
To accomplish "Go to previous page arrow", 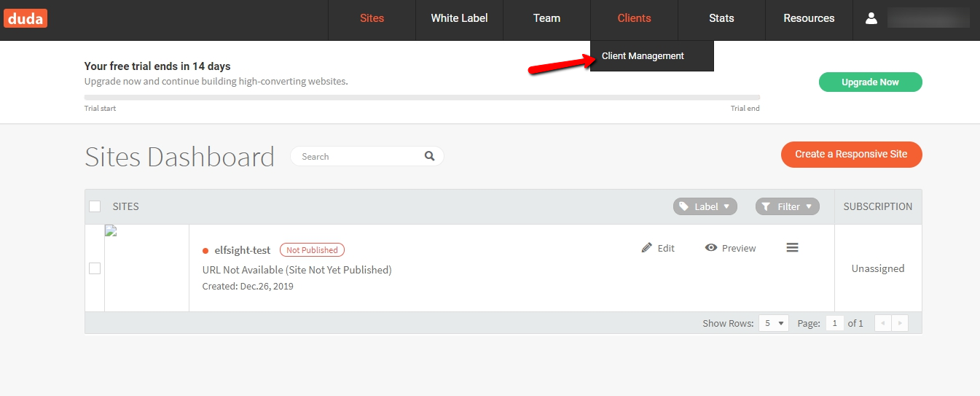I will click(x=883, y=323).
